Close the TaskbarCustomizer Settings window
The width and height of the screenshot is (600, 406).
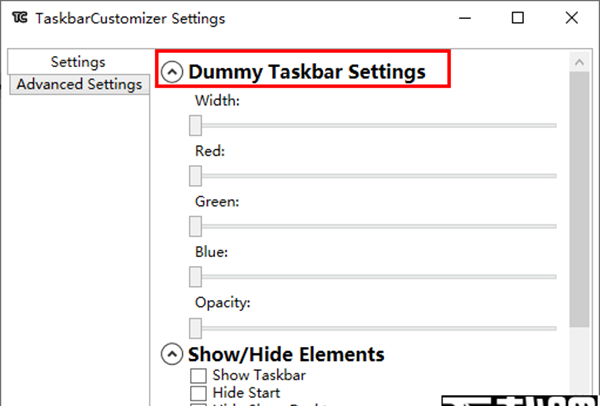point(572,18)
